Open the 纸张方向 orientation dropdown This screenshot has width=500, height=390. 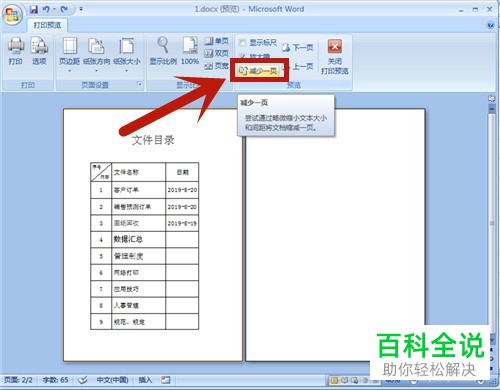pyautogui.click(x=96, y=55)
